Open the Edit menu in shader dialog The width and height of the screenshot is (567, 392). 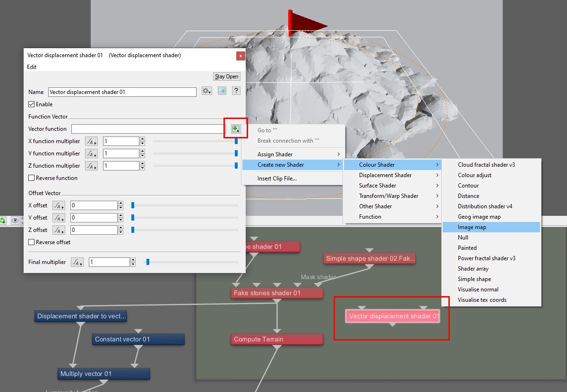point(32,67)
